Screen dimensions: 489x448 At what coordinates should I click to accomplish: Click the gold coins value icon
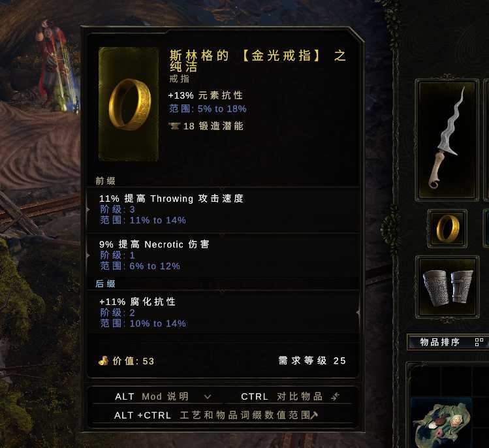103,360
